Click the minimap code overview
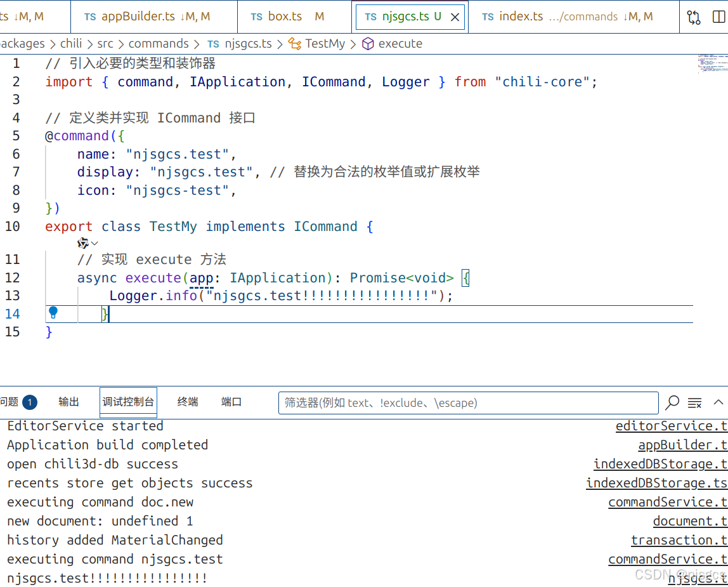 coord(712,65)
